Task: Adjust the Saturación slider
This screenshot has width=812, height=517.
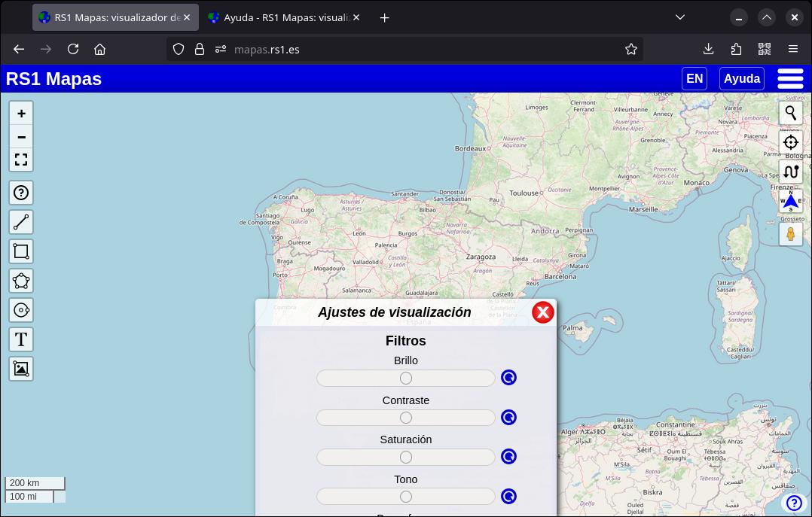Action: point(405,457)
